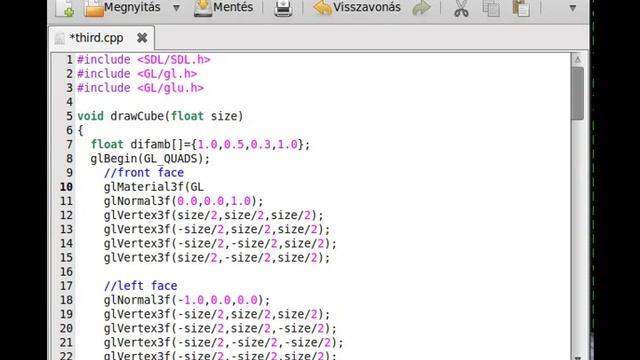This screenshot has width=640, height=360.
Task: Click the New document icon
Action: (65, 8)
